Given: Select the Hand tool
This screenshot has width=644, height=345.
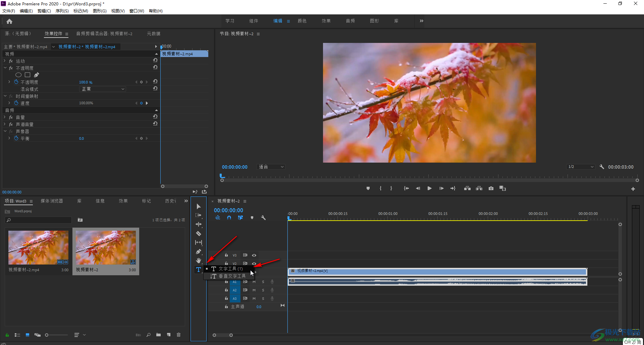Looking at the screenshot, I should click(x=199, y=261).
